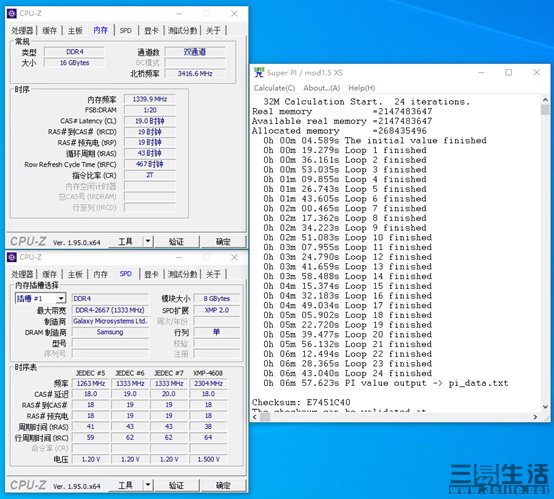Click the Super PI vertical scrollbar down arrow
The height and width of the screenshot is (499, 554).
coord(545,406)
